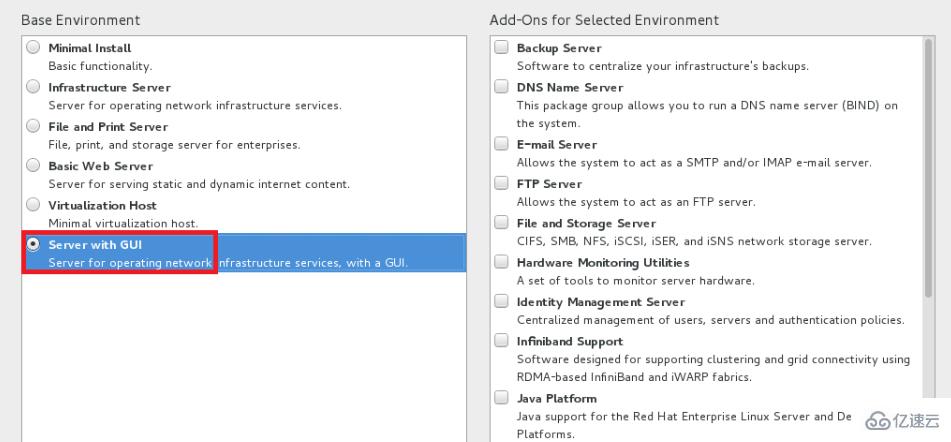
Task: Tick the Java Platform checkbox
Action: click(502, 398)
